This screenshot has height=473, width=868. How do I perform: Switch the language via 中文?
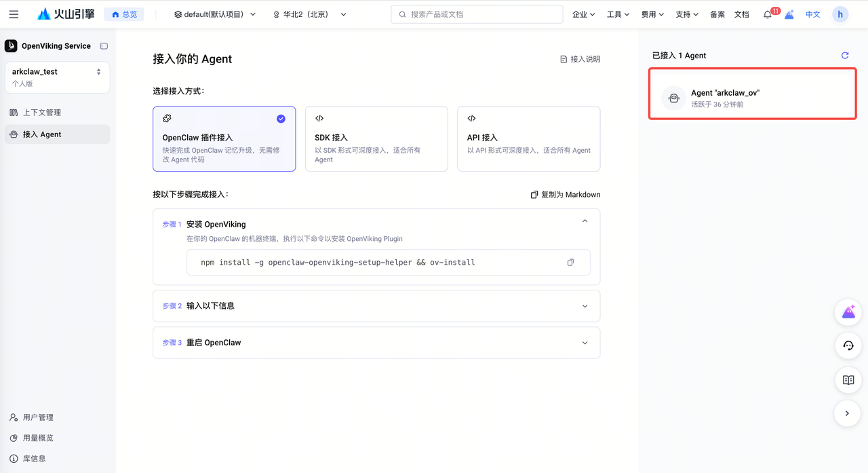pos(812,14)
